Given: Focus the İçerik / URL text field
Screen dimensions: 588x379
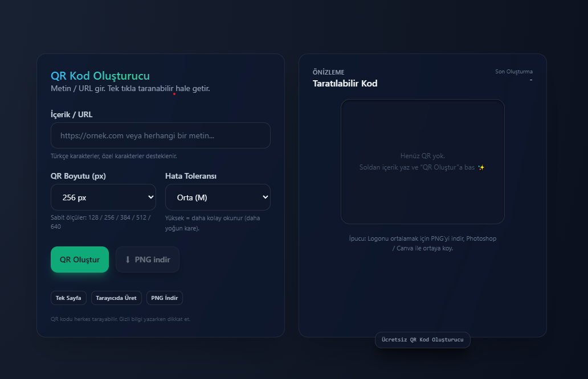Looking at the screenshot, I should pyautogui.click(x=160, y=136).
